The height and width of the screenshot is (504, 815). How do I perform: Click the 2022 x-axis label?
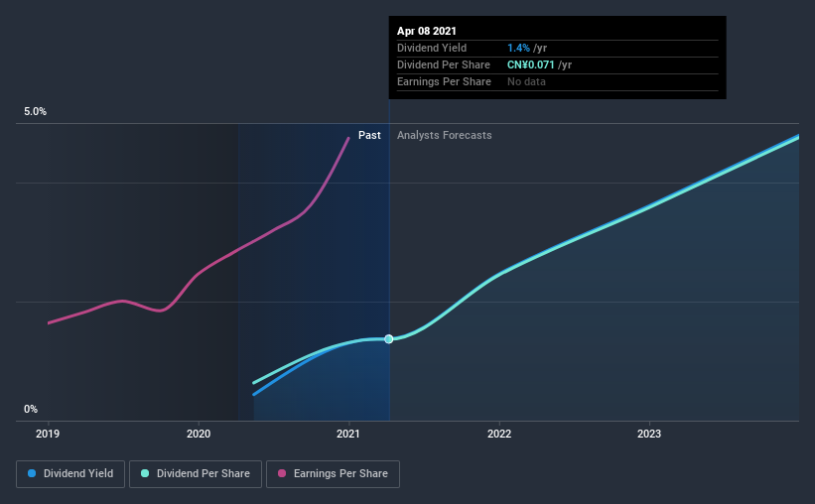pyautogui.click(x=498, y=434)
